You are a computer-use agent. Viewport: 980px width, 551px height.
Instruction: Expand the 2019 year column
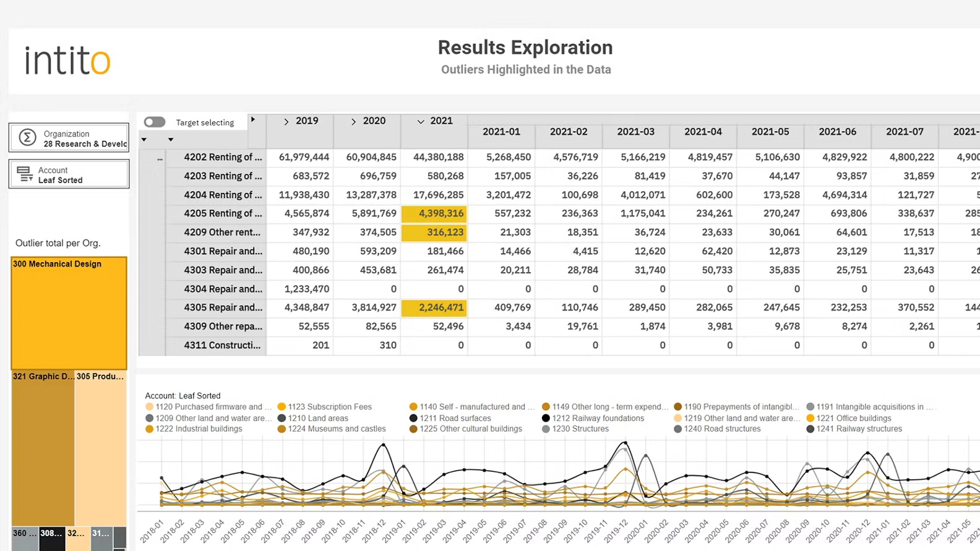coord(286,122)
